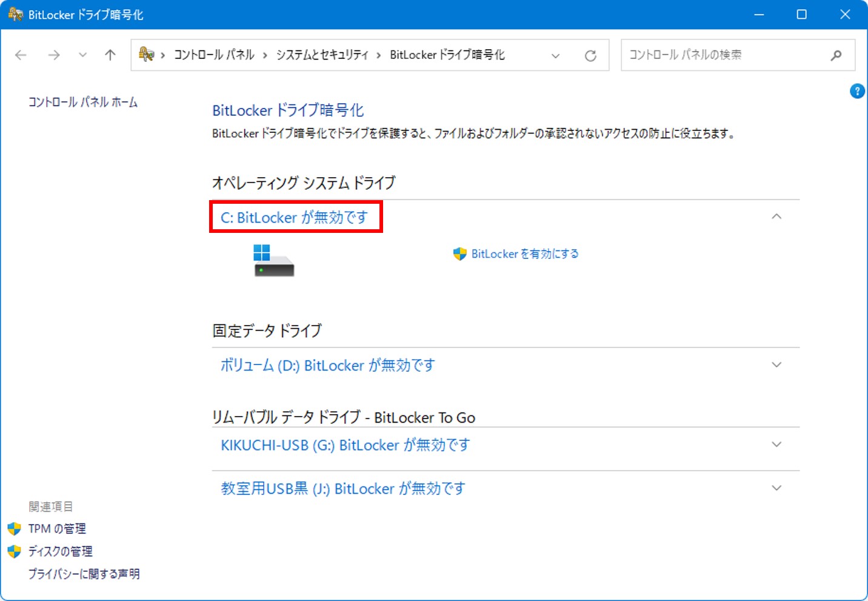Maximize the BitLocker window
This screenshot has height=601, width=868.
(801, 15)
